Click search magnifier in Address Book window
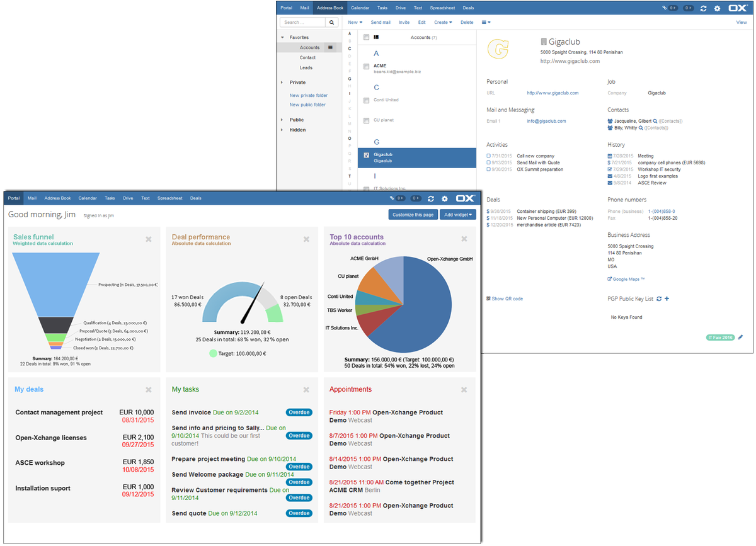This screenshot has width=756, height=546. point(332,22)
